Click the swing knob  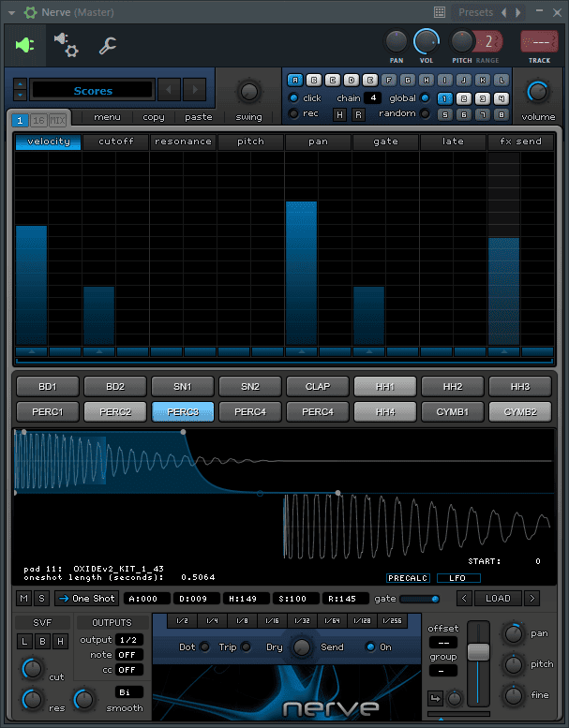248,92
